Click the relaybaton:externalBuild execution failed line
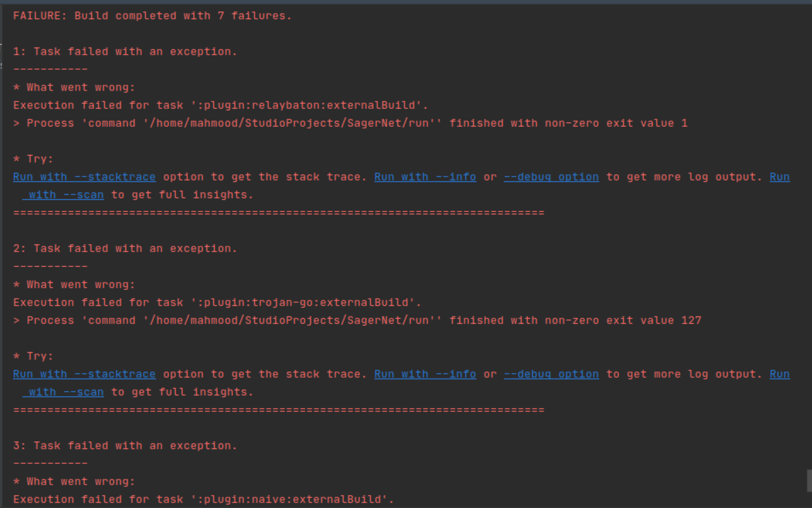The height and width of the screenshot is (508, 812). 221,105
